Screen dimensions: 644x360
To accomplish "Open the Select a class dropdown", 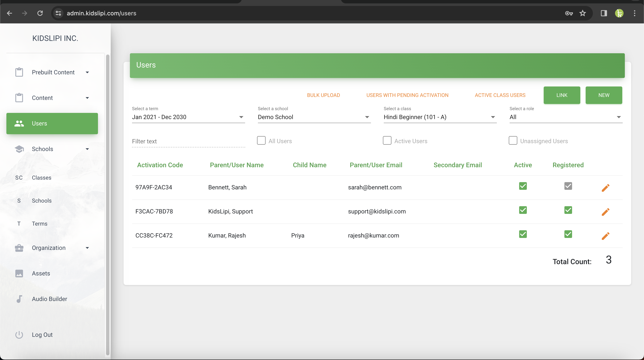I will pos(440,117).
